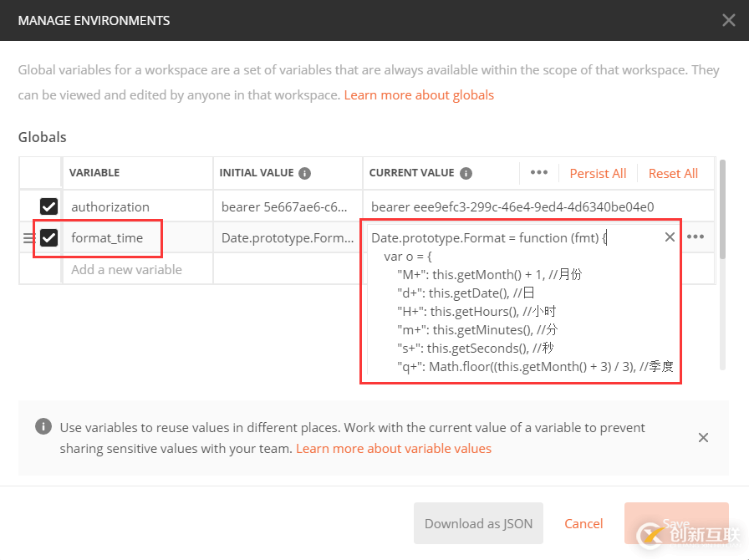The image size is (749, 560).
Task: Click Persist All
Action: pos(598,173)
